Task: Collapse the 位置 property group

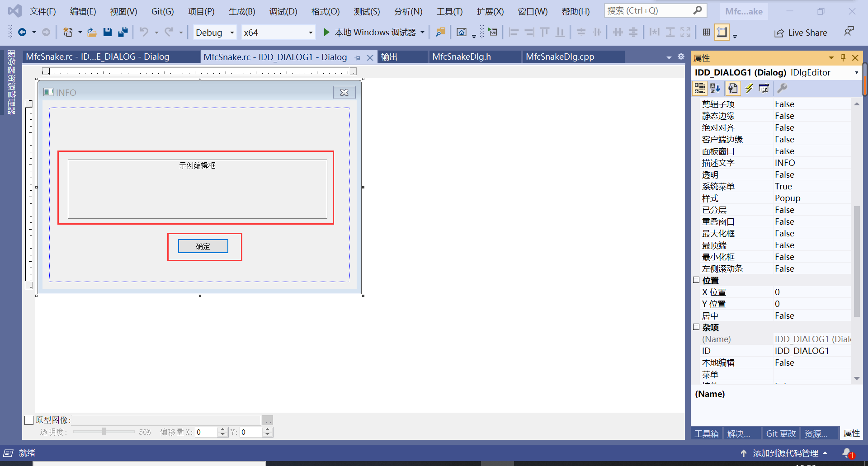Action: (696, 280)
